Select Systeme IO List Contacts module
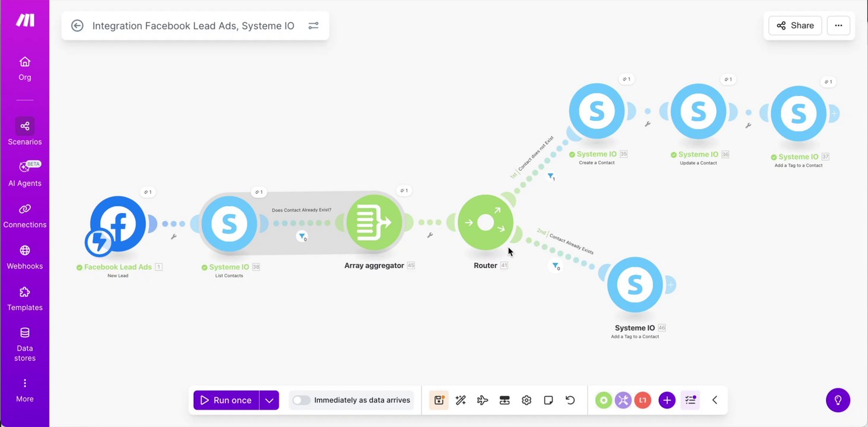Image resolution: width=868 pixels, height=427 pixels. click(x=229, y=224)
